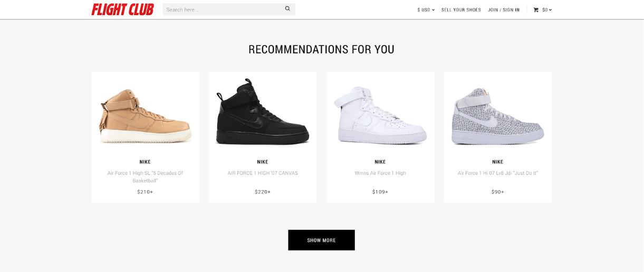Select the $90+ price on Just Do It shoe
The image size is (644, 272).
point(498,192)
